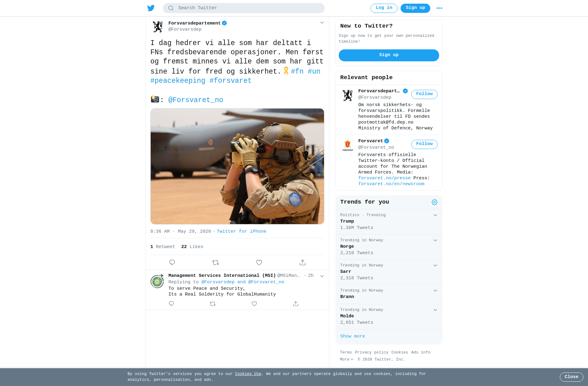Expand options on the MSI reply
This screenshot has width=588, height=386.
click(x=322, y=276)
